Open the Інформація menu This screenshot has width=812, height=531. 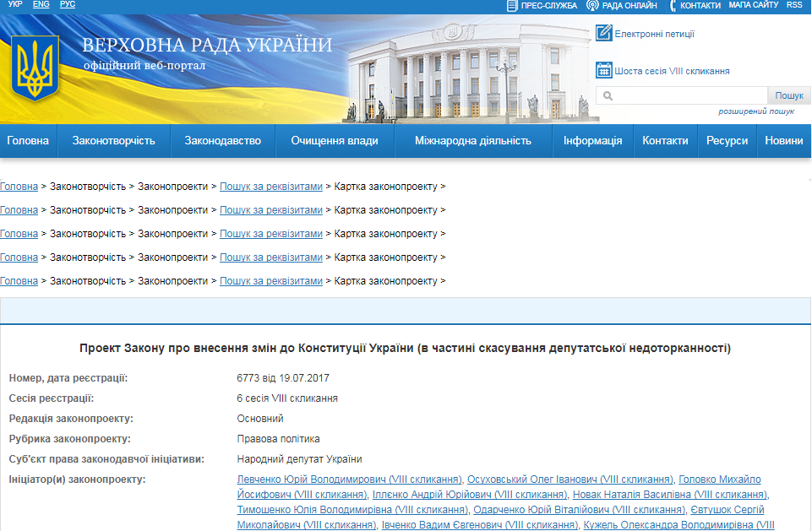tap(593, 141)
